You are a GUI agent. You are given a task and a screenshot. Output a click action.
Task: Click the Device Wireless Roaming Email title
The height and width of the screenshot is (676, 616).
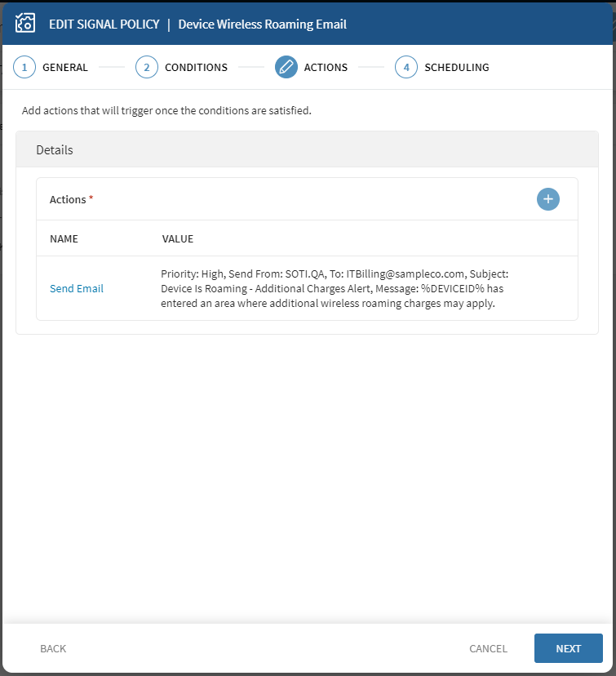coord(262,24)
